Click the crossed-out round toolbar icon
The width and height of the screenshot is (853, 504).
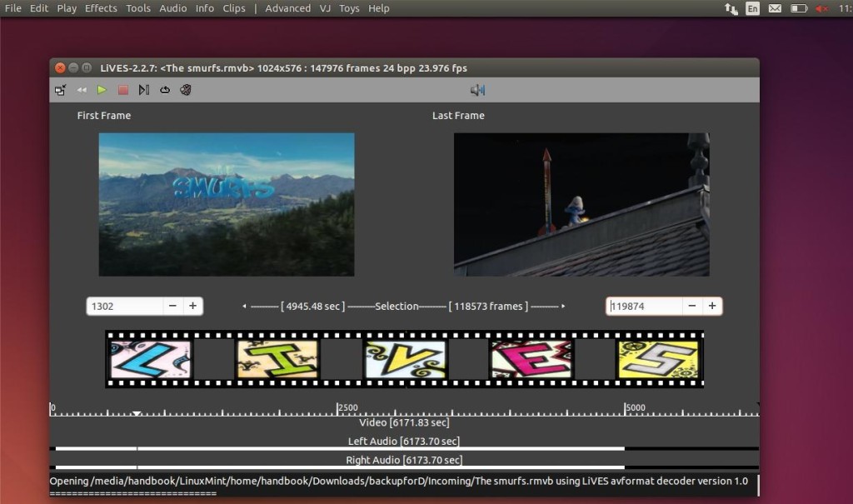click(x=186, y=90)
